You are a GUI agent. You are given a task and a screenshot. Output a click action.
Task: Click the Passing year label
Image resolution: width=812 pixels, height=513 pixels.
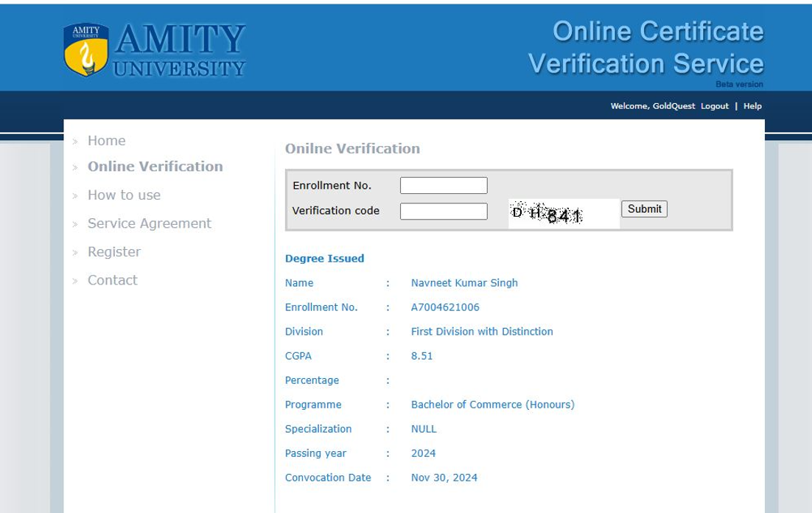[x=315, y=453]
